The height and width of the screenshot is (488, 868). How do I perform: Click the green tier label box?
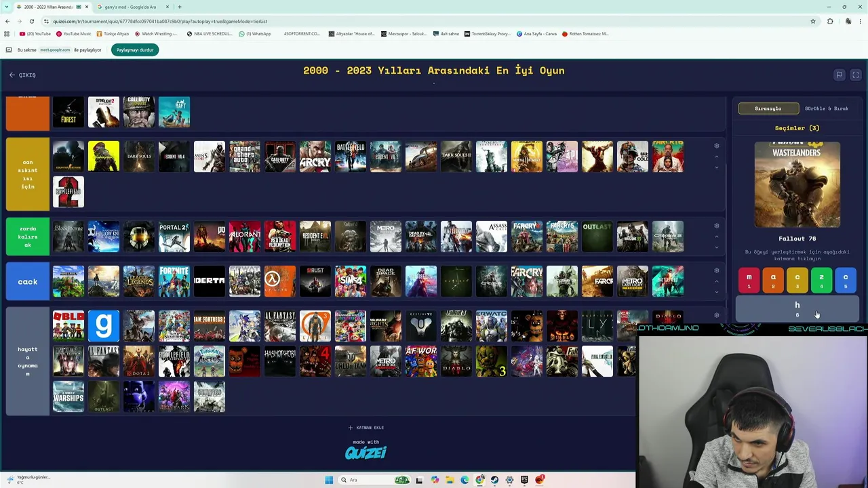(x=28, y=237)
